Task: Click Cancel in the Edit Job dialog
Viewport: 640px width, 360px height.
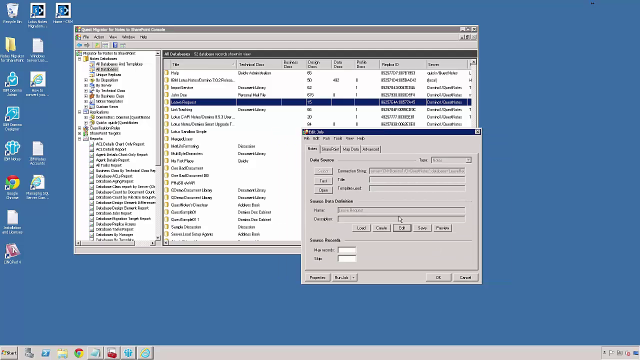Action: (x=465, y=278)
